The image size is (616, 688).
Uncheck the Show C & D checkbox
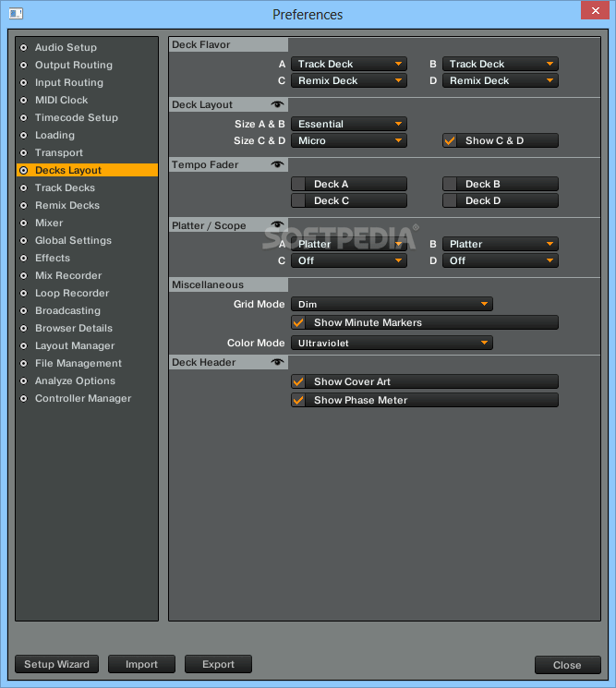coord(450,141)
